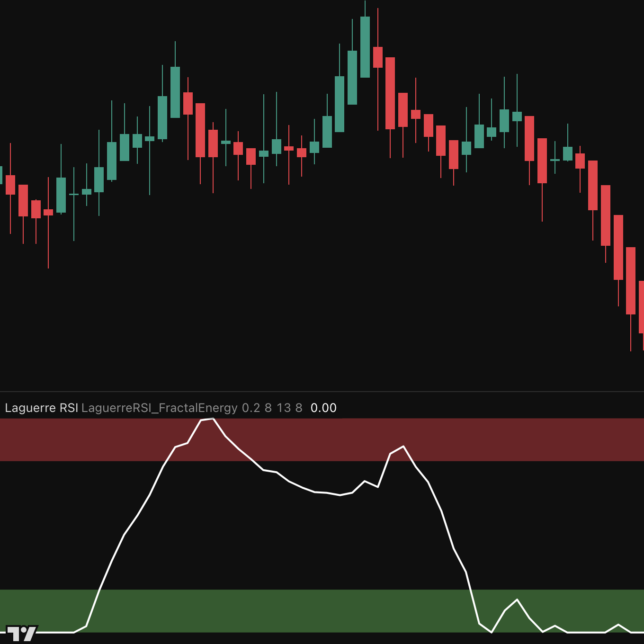Click the second RSI peak inside red zone
Screen dimensions: 644x644
pos(403,447)
